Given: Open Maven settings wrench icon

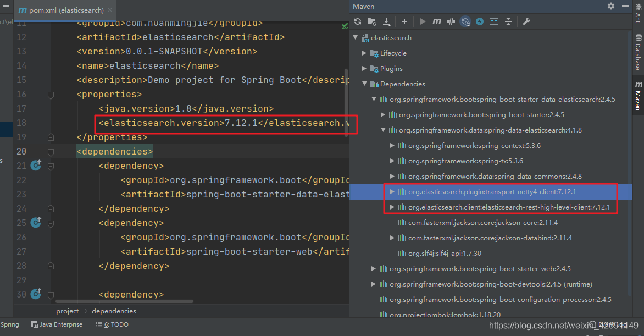Looking at the screenshot, I should [x=526, y=21].
